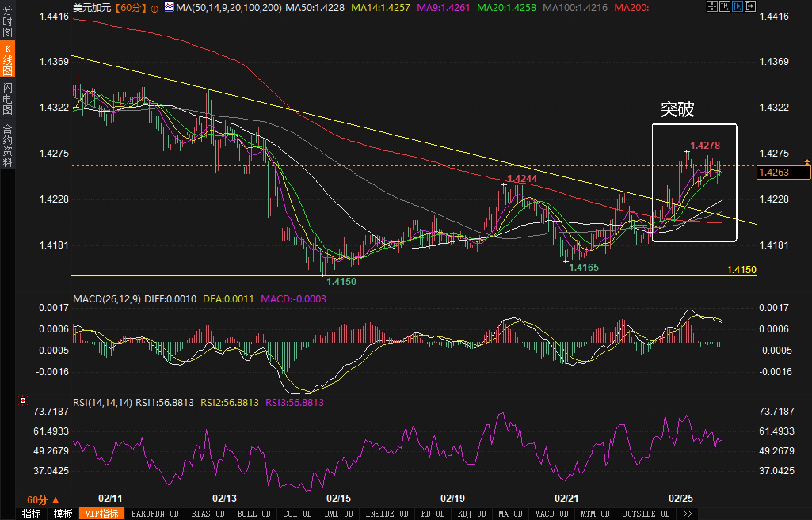This screenshot has width=812, height=520.
Task: Click the axis scale icon beside crosshair
Action: pyautogui.click(x=724, y=6)
